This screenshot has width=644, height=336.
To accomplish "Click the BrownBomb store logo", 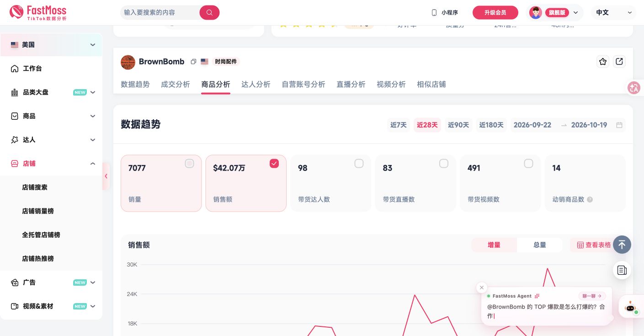I will (128, 62).
